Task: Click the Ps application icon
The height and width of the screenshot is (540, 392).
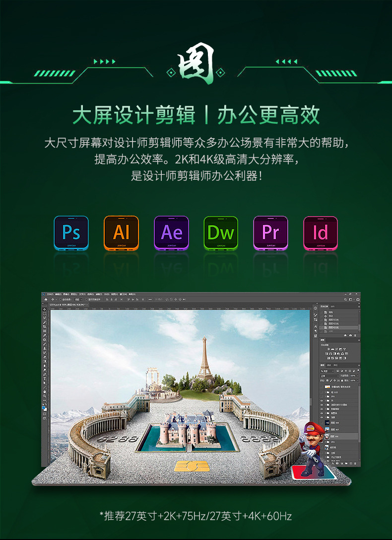Action: tap(71, 233)
